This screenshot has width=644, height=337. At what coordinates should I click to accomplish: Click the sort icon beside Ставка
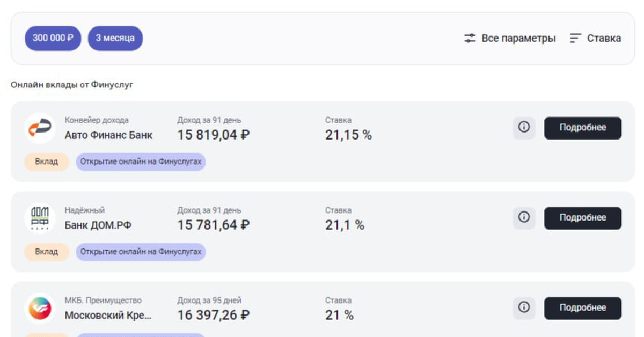coord(575,39)
